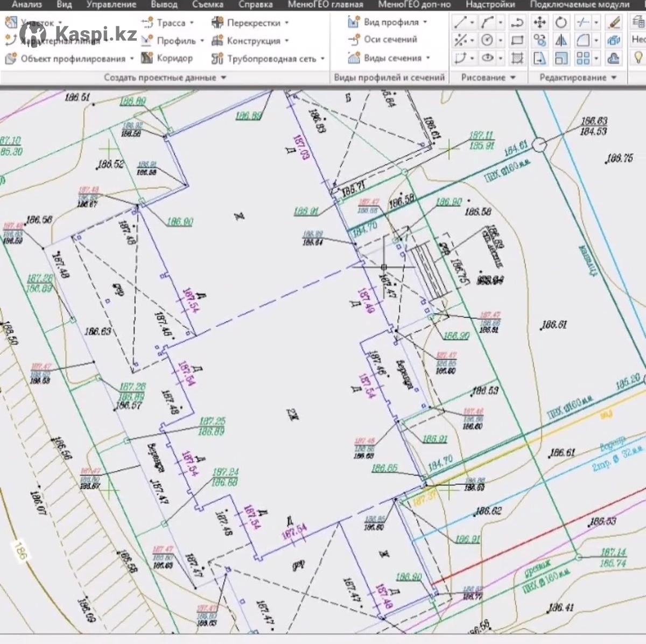Switch to the Надстройки tab
The width and height of the screenshot is (646, 644).
[490, 5]
